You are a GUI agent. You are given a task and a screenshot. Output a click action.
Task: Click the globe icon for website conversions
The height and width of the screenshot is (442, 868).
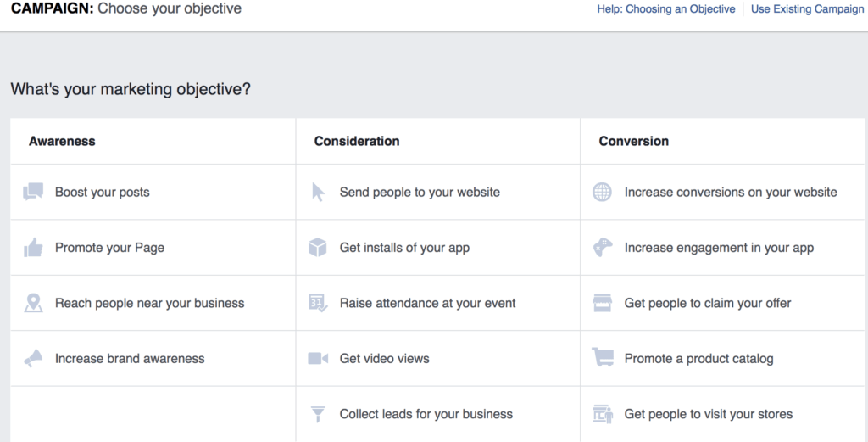pos(603,193)
